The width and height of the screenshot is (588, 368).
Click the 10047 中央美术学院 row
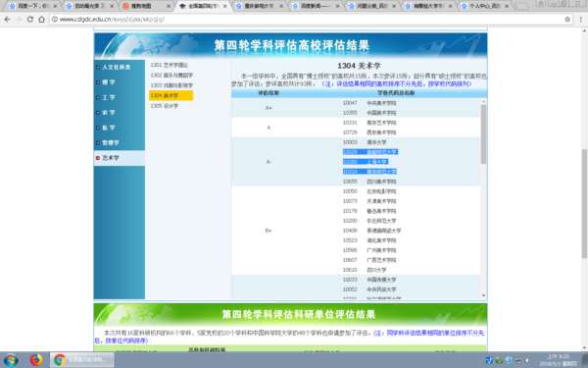(369, 103)
